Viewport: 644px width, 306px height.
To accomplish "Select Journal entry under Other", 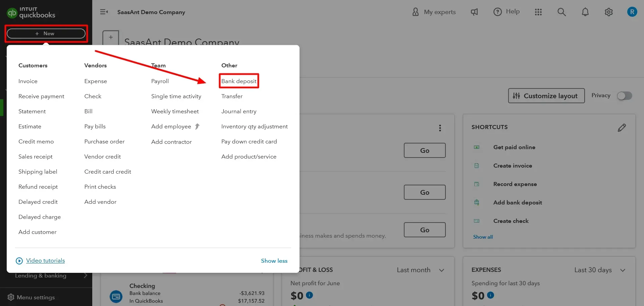I will [x=239, y=111].
